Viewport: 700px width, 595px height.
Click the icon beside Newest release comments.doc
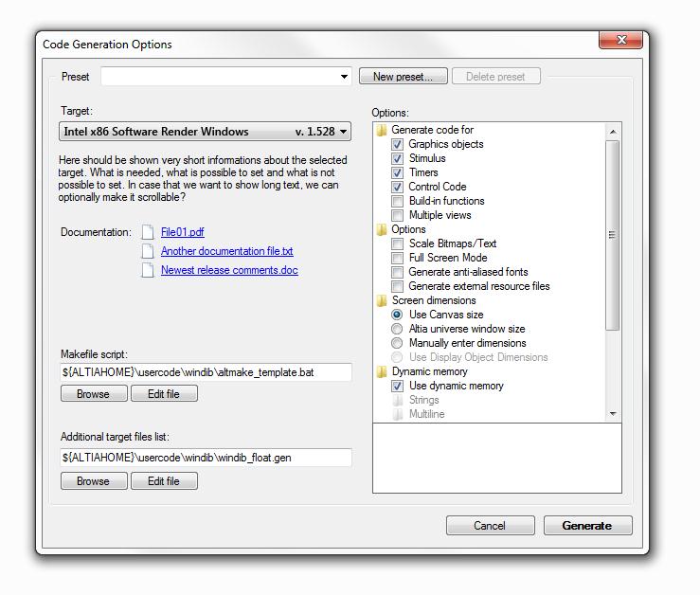click(148, 270)
